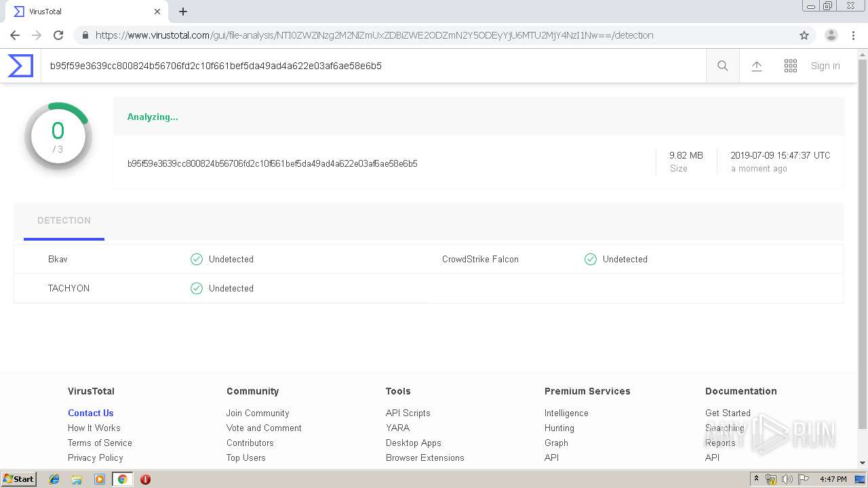Open Top Users link
This screenshot has width=868, height=488.
245,457
